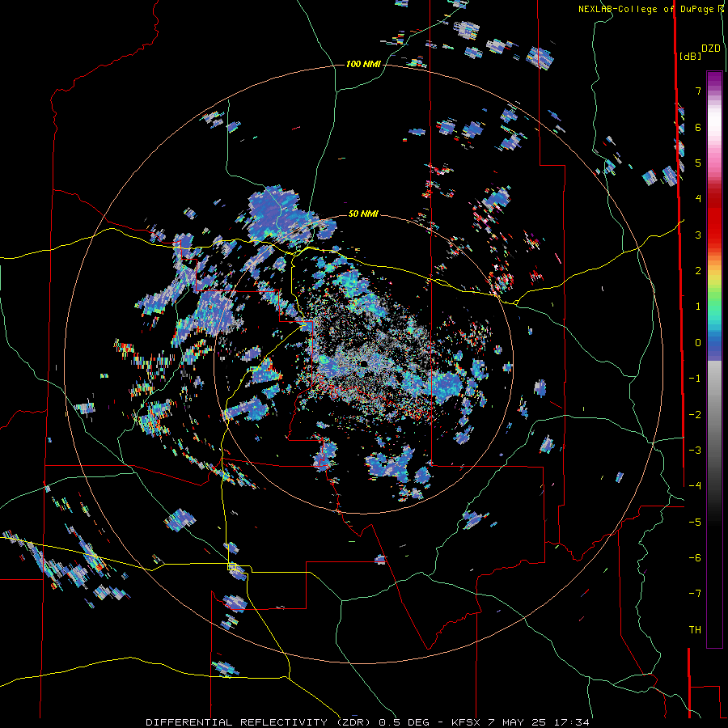Click the black radar site dot at center
The height and width of the screenshot is (728, 728).
click(363, 363)
